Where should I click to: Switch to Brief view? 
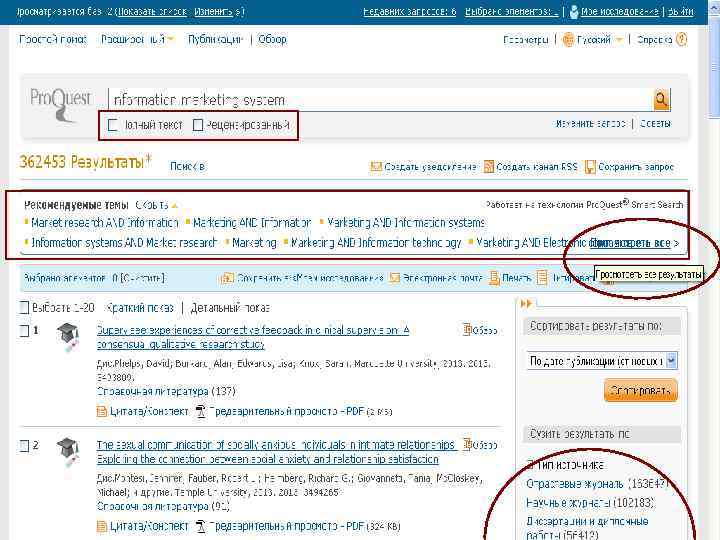pyautogui.click(x=140, y=308)
